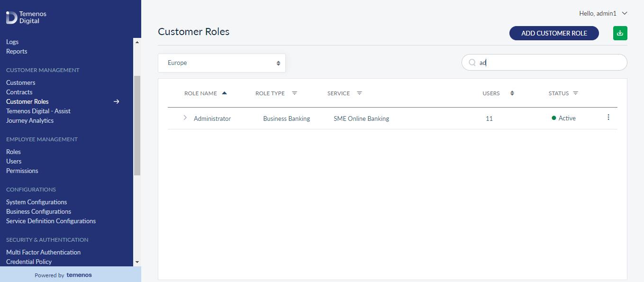Open Permissions under Employee Management

22,171
